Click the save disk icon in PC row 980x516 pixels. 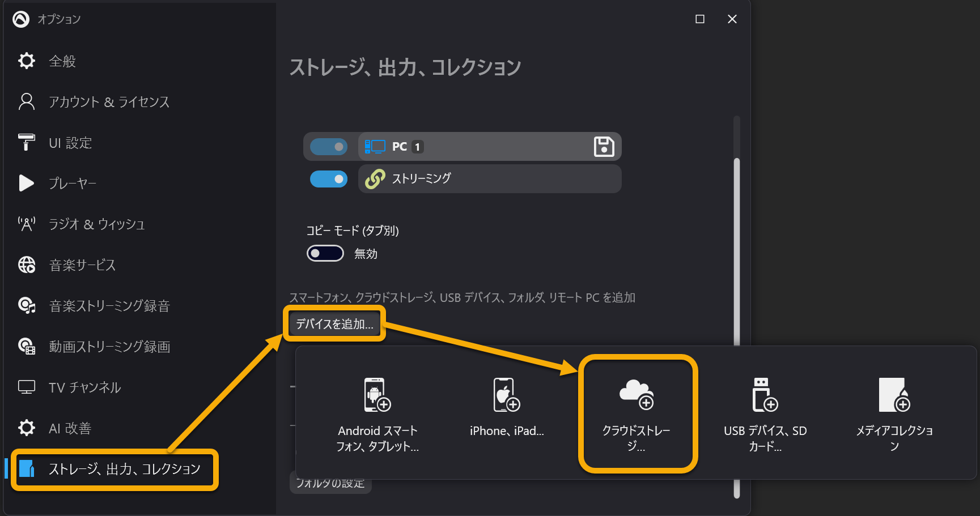point(604,147)
